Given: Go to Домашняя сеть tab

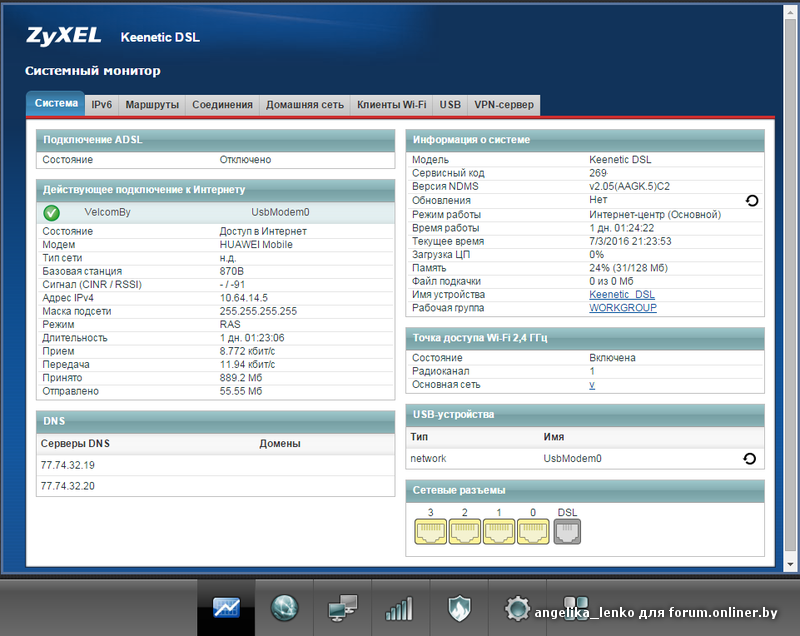Looking at the screenshot, I should click(305, 105).
